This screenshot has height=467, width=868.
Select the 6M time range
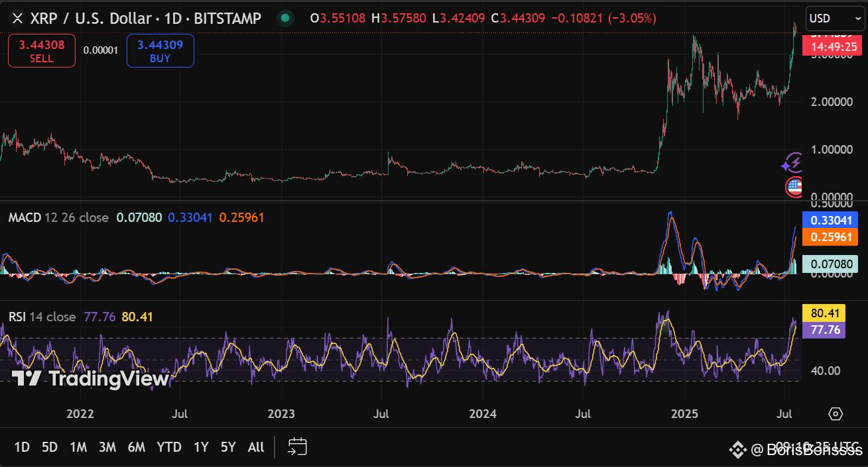tap(137, 447)
